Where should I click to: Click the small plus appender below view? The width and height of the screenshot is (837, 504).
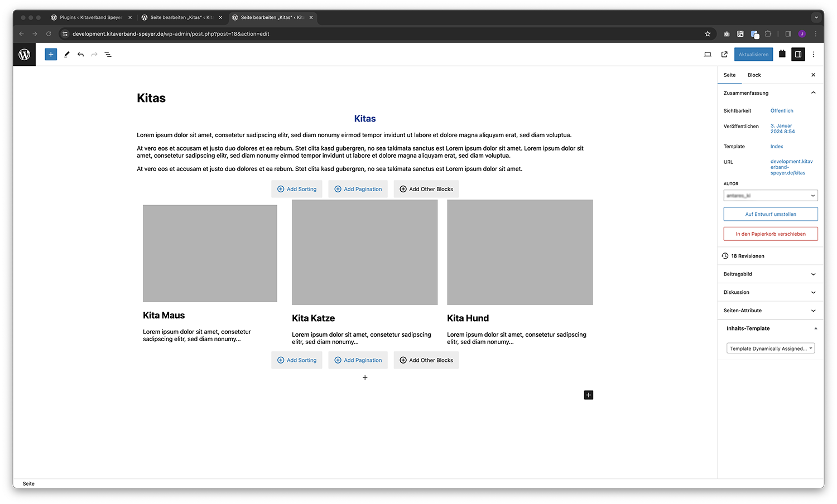365,377
